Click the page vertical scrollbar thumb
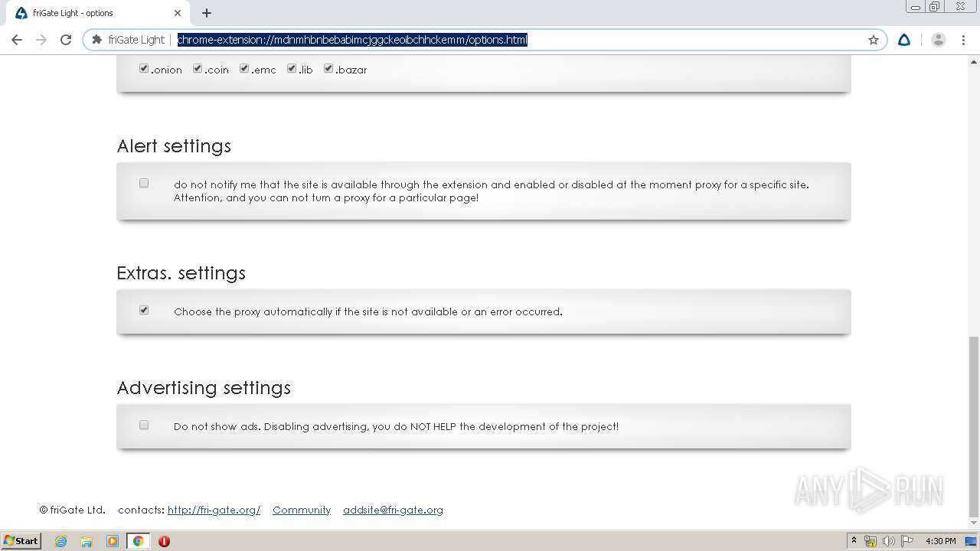The width and height of the screenshot is (980, 551). click(973, 427)
